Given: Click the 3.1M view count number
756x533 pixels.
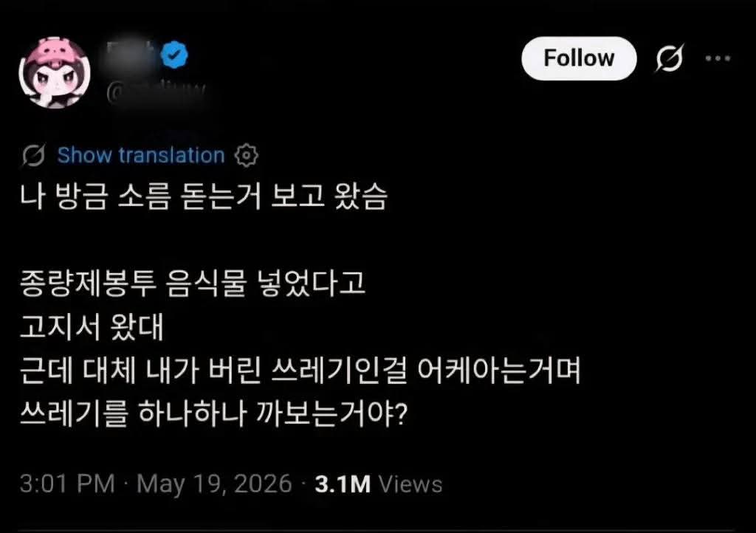Looking at the screenshot, I should pyautogui.click(x=343, y=484).
